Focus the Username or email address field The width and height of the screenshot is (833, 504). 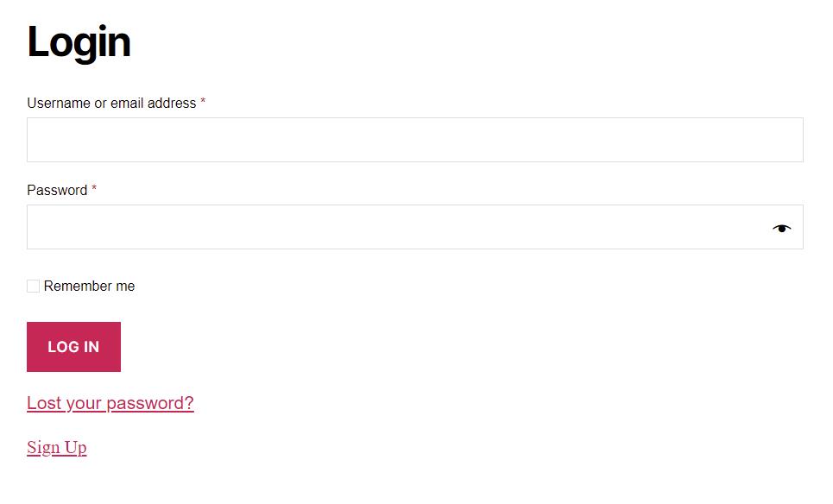pyautogui.click(x=415, y=140)
